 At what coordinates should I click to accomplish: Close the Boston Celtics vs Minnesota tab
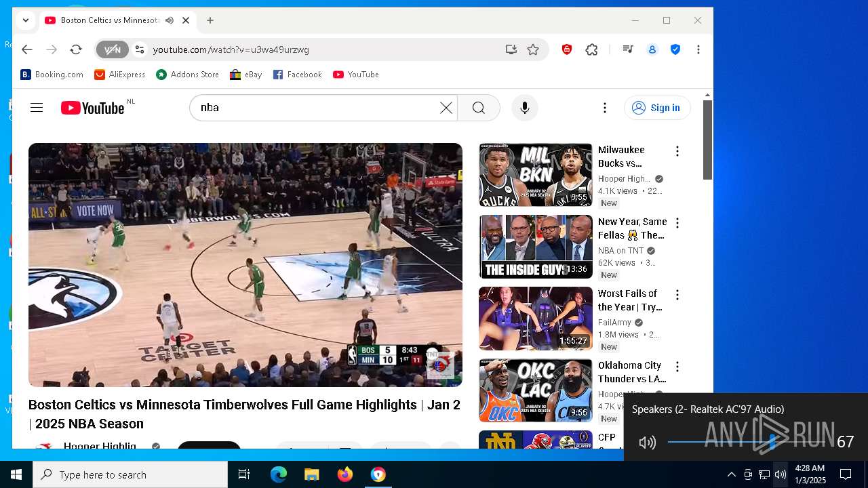pyautogui.click(x=186, y=20)
